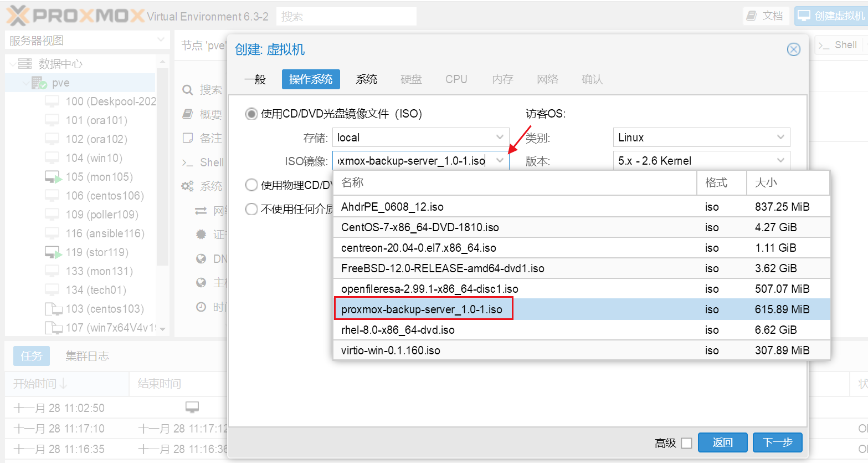
Task: Open the 文档 documentation button
Action: [x=765, y=16]
